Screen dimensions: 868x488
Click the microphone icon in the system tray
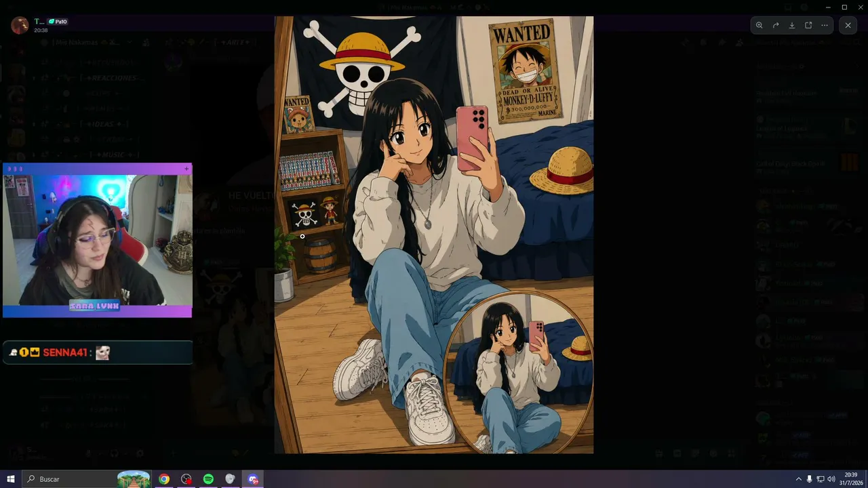(x=809, y=479)
